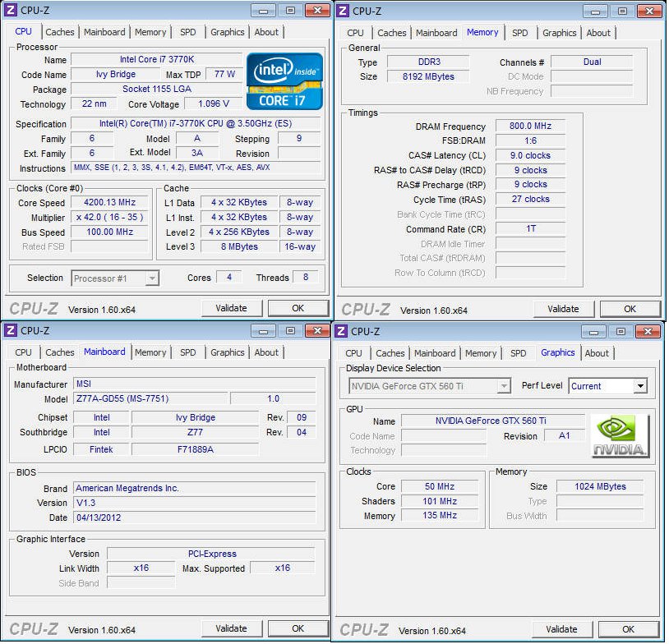Click the DRAM Frequency 800.0 MHz value
This screenshot has height=644, width=669.
click(530, 126)
